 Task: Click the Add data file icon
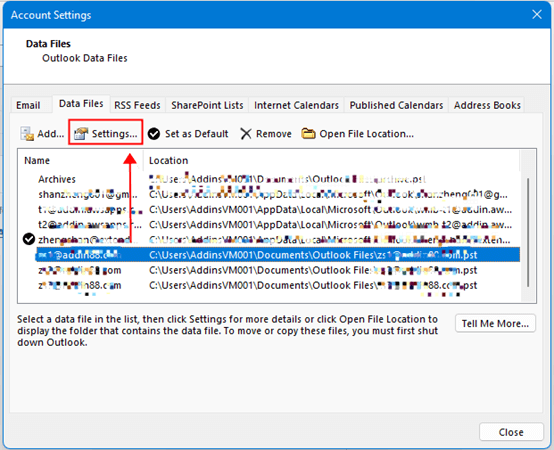[x=27, y=134]
